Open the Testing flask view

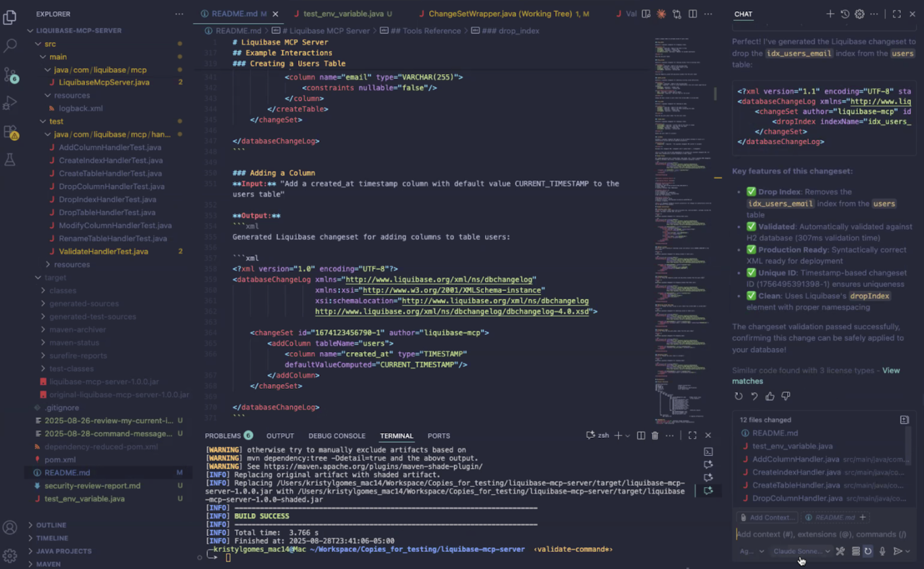click(x=10, y=160)
